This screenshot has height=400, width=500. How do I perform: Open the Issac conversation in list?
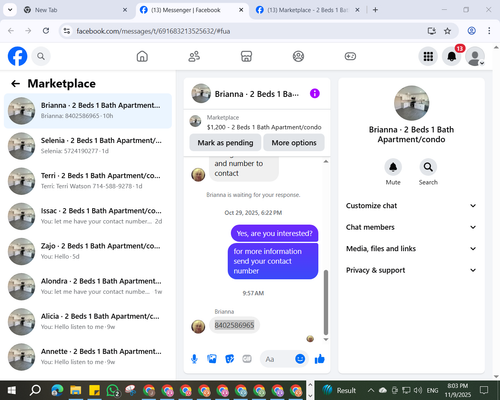click(88, 216)
